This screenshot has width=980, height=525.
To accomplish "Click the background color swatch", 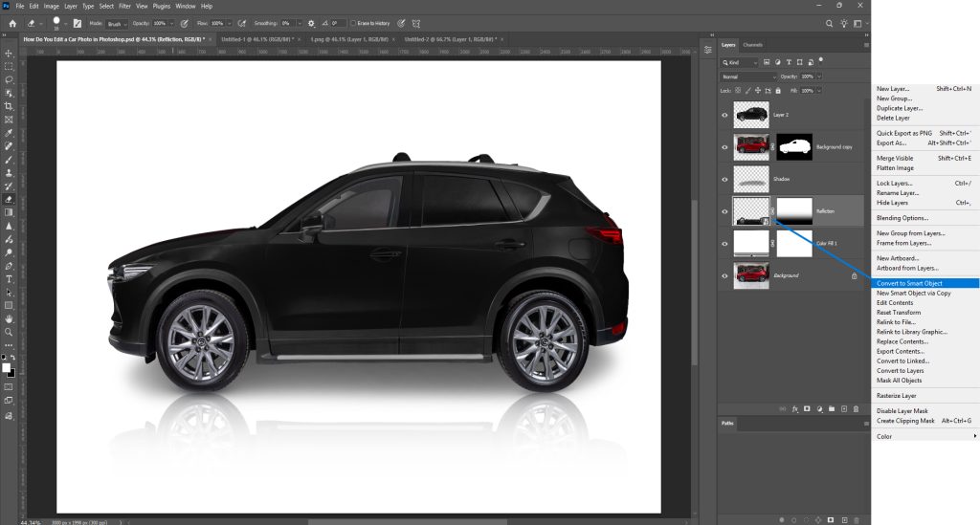I will point(11,373).
